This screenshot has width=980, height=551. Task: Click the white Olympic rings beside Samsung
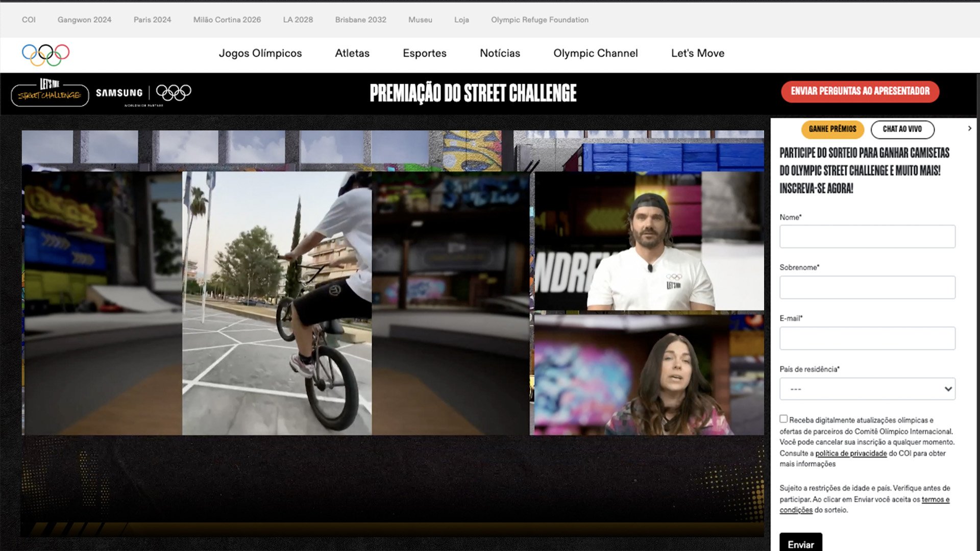click(174, 92)
